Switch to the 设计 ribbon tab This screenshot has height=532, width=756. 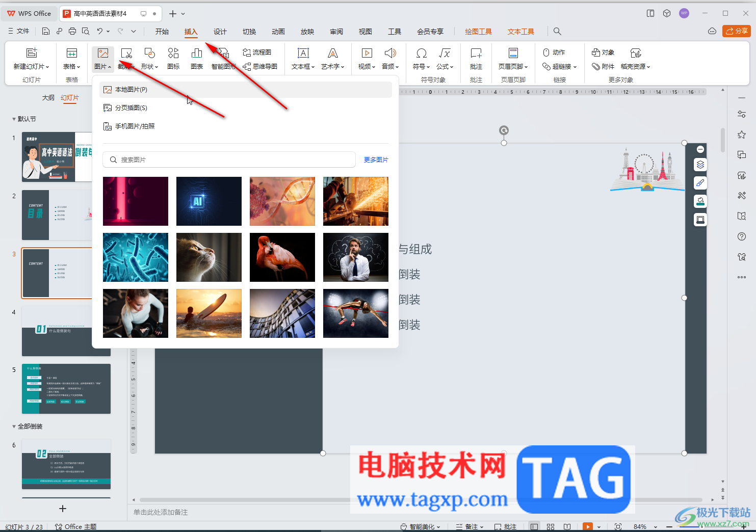220,32
